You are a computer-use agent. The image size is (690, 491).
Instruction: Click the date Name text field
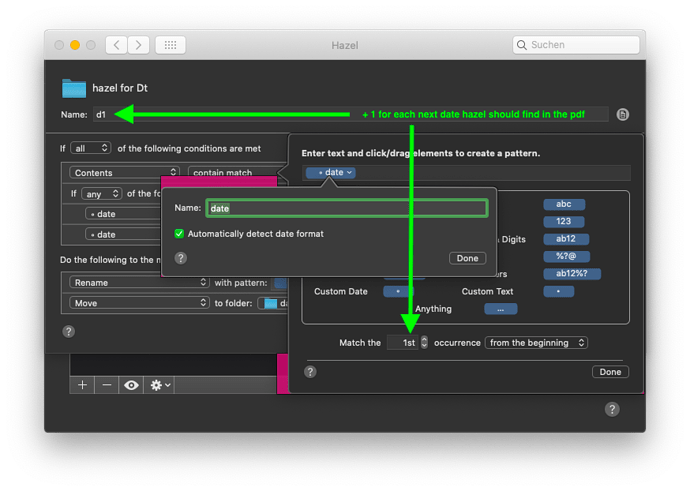346,208
